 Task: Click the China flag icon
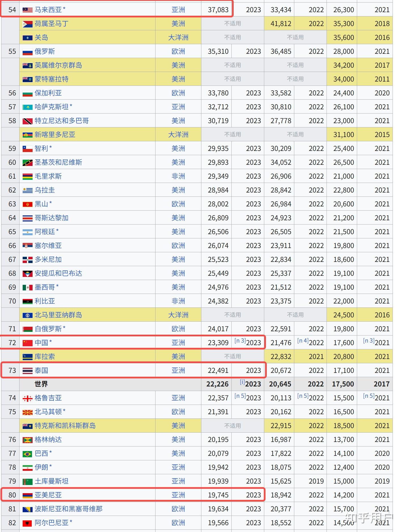[x=27, y=343]
